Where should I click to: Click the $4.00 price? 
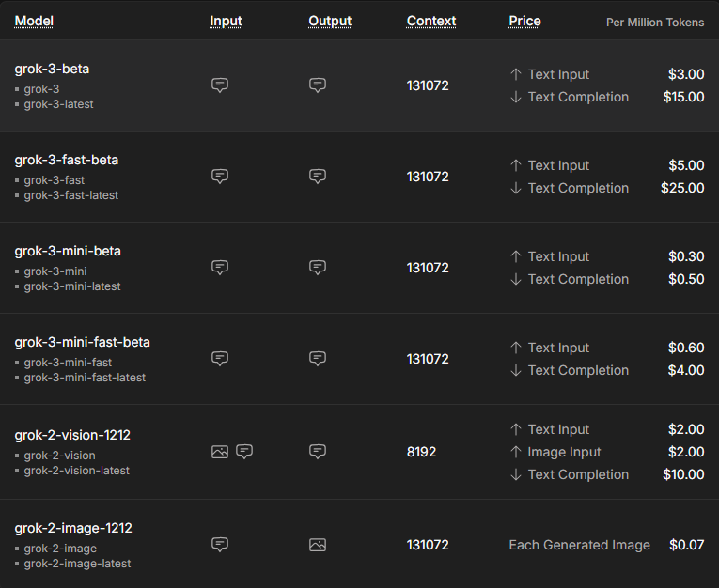(686, 370)
